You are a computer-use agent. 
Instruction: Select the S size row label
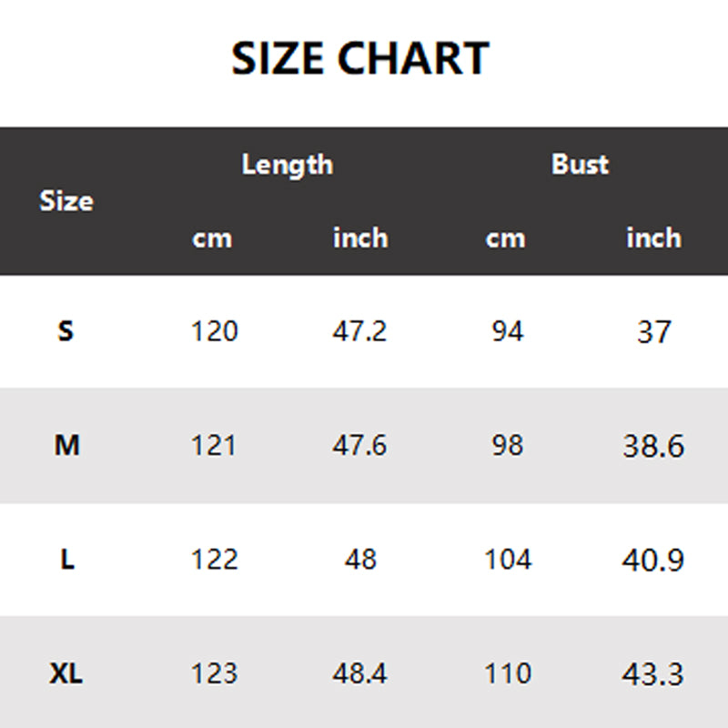point(66,331)
